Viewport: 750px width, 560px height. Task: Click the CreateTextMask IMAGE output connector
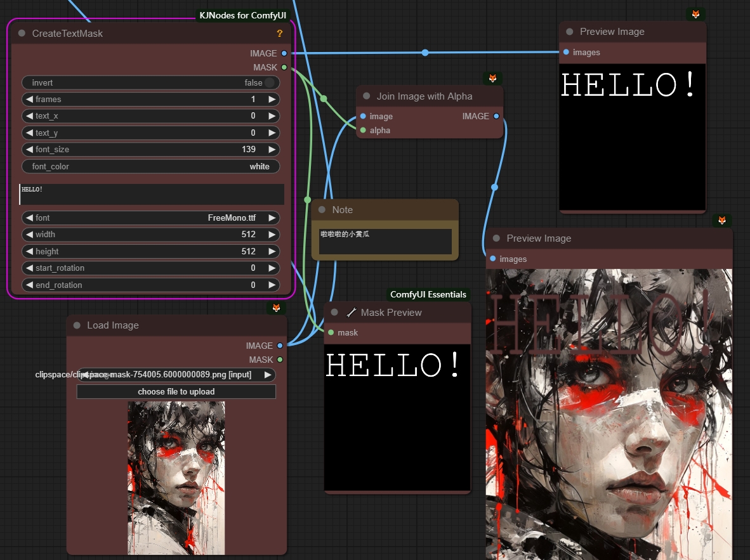[x=284, y=53]
